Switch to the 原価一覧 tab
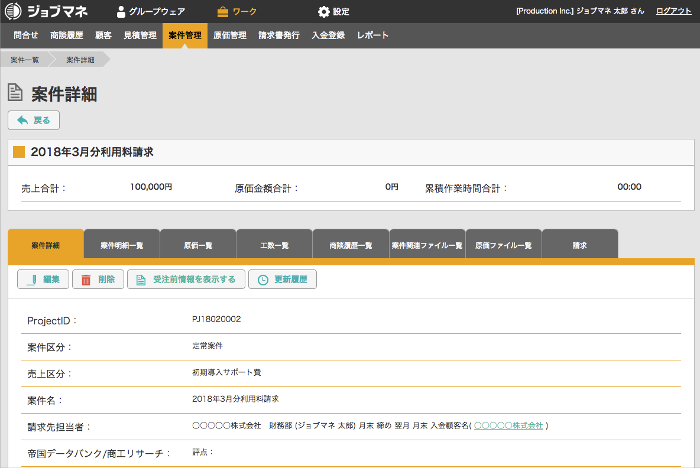Screen dimensions: 700x468 pos(198,245)
